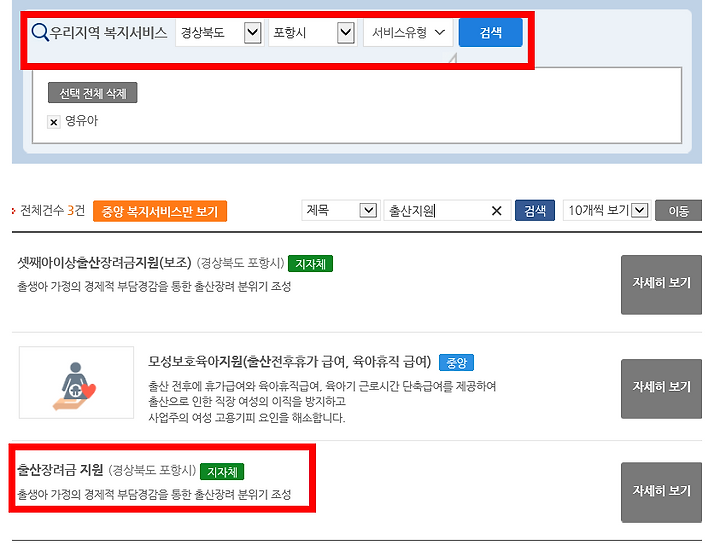Click the 우리지역 복지서비스 heading
The image size is (720, 545).
click(108, 33)
